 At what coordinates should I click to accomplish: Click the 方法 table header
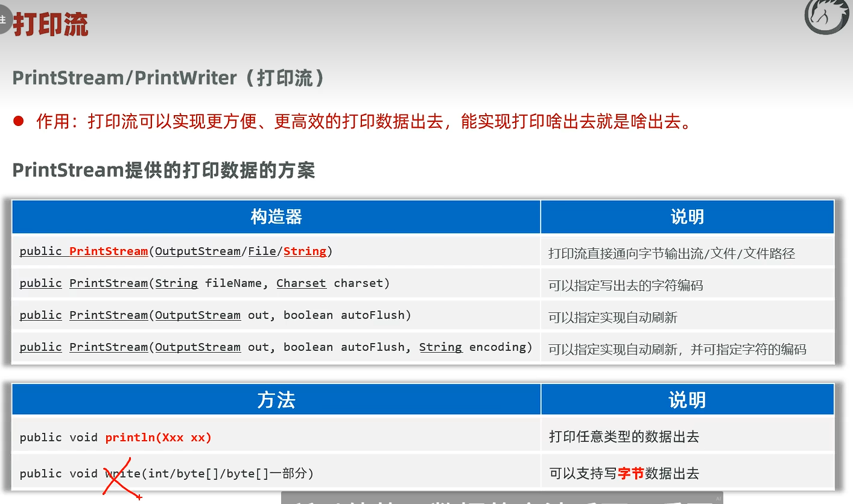pos(276,400)
